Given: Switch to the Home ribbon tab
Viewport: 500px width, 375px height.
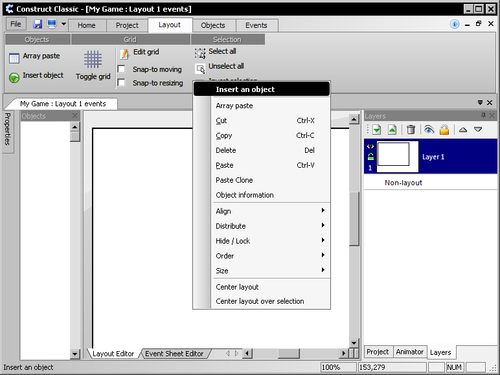Looking at the screenshot, I should [x=86, y=25].
